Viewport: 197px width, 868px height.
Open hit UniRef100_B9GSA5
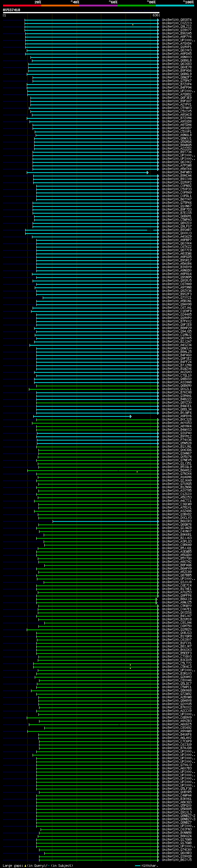(177, 33)
